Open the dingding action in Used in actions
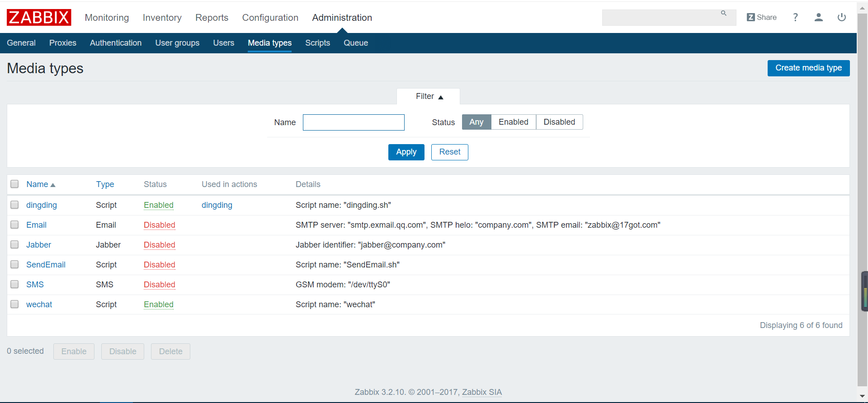The image size is (868, 403). (217, 205)
